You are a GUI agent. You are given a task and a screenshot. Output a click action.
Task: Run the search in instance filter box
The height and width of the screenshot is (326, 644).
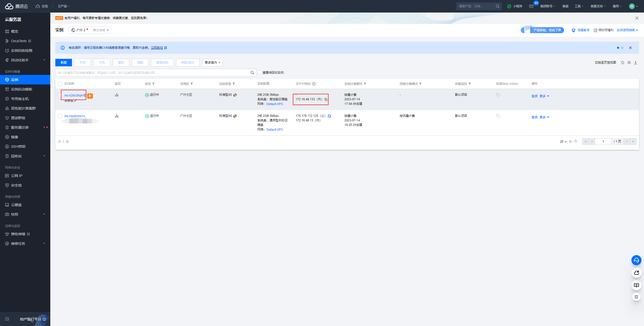click(x=252, y=73)
